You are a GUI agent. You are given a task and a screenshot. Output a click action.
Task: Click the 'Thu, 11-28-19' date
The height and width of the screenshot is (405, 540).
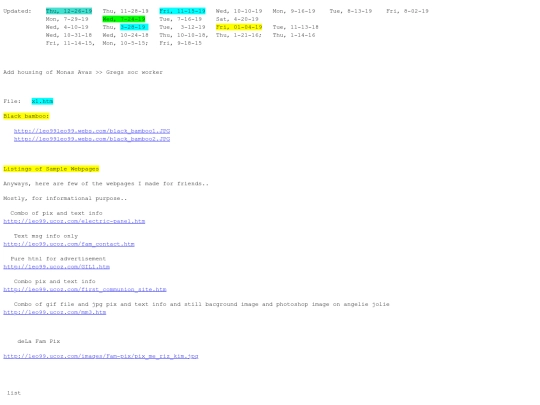[x=125, y=11]
